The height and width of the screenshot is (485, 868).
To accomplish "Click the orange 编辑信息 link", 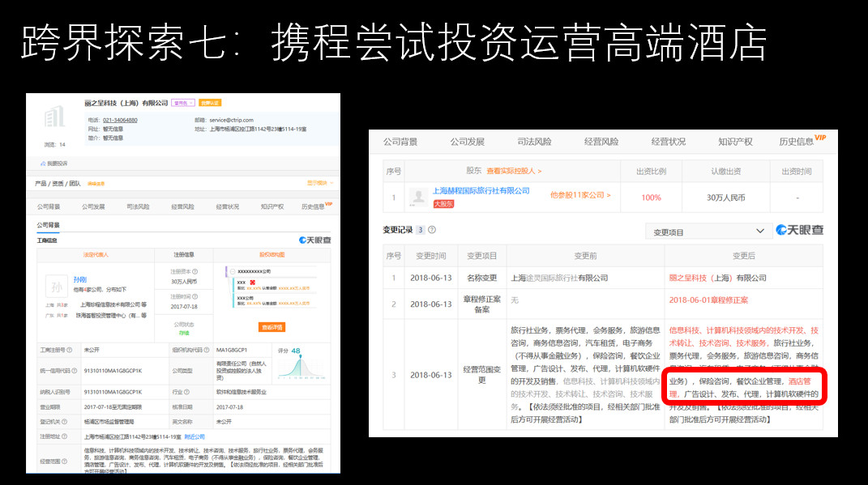I will click(96, 184).
